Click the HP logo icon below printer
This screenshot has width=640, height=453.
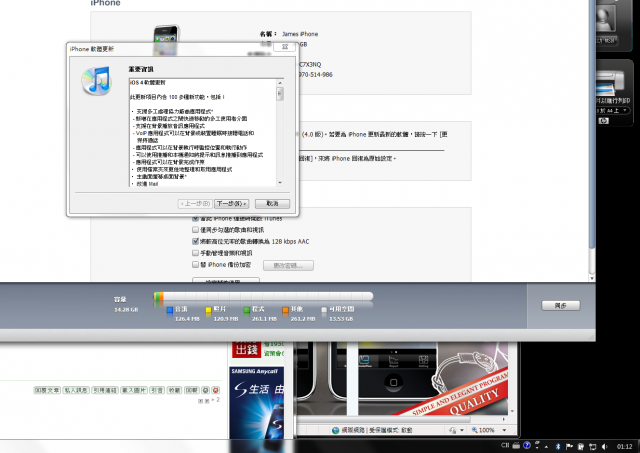tap(604, 121)
